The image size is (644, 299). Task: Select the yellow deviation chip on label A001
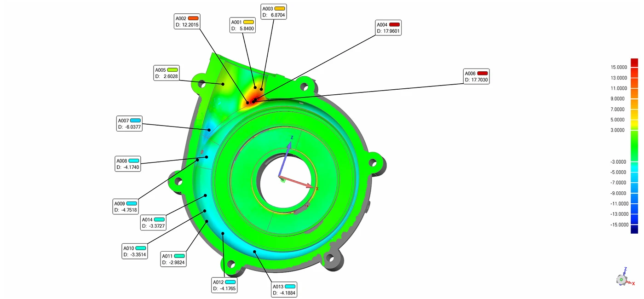tap(248, 22)
